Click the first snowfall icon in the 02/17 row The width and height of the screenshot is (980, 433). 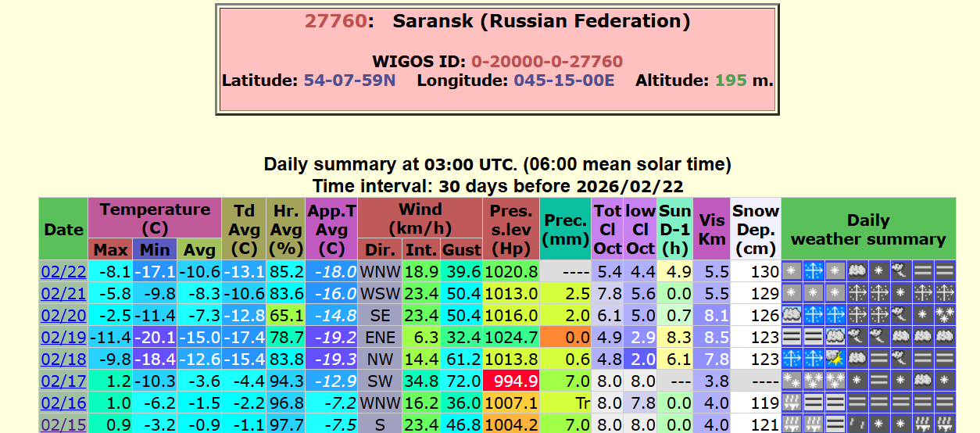pos(792,381)
